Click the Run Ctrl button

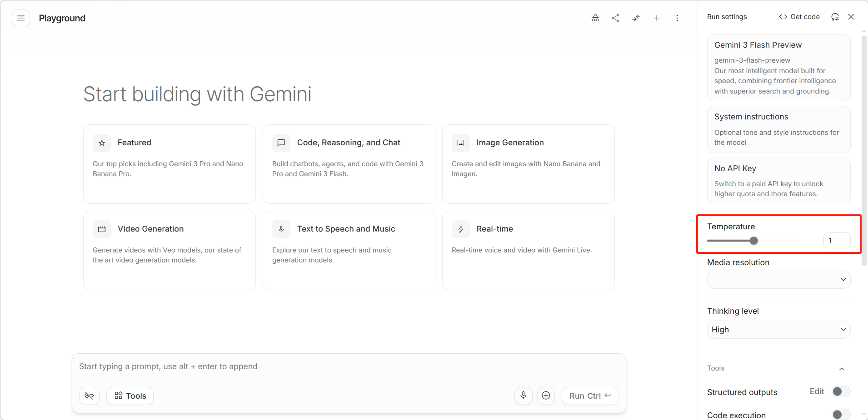[590, 396]
